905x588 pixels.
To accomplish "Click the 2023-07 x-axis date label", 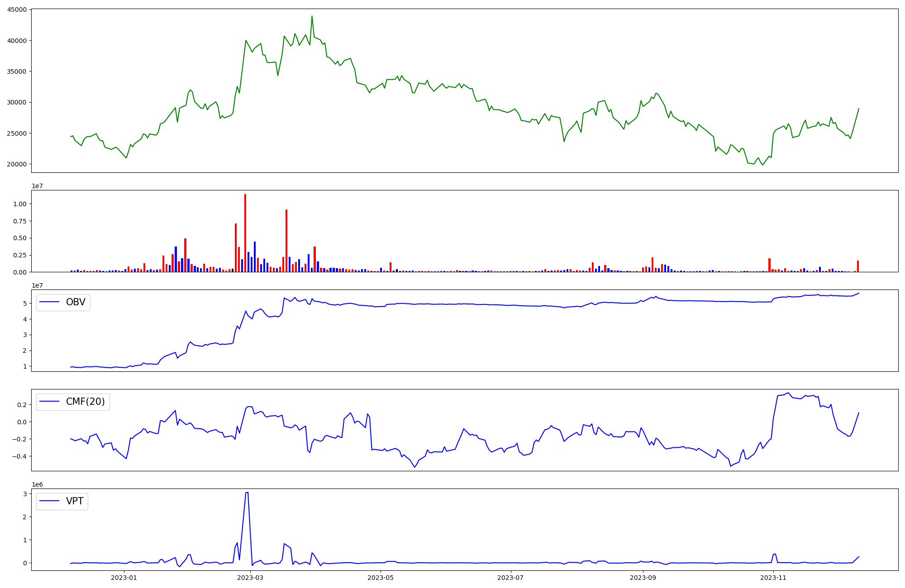I will pyautogui.click(x=511, y=578).
